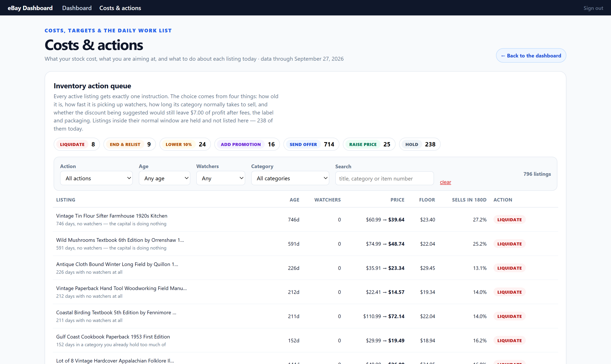Click Liquidate badge in Coastal Birding row
This screenshot has height=364, width=611.
tap(509, 316)
